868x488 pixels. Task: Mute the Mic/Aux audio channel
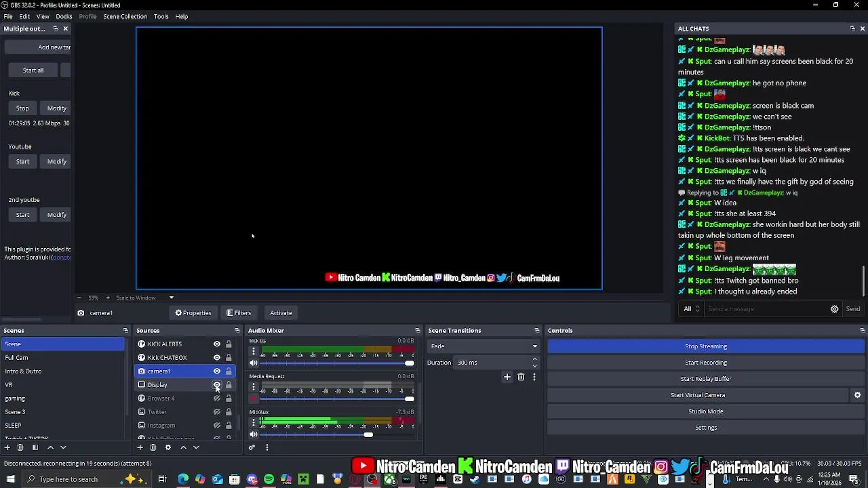[254, 434]
